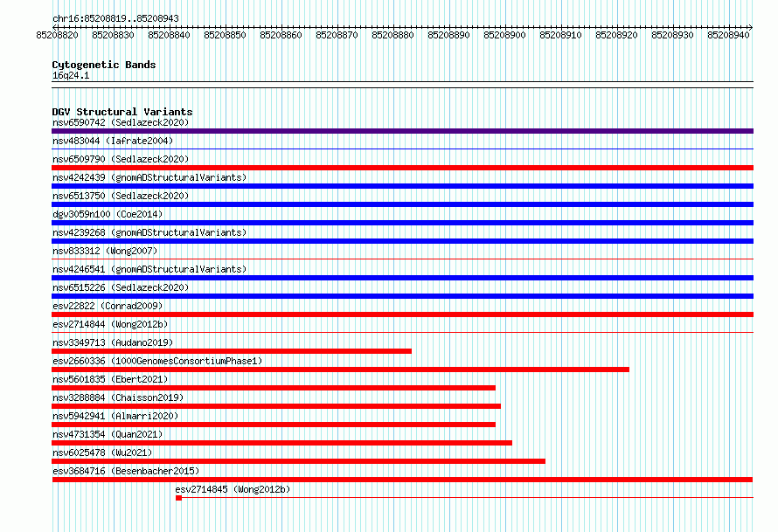Click ruler position 85208920
Image resolution: width=778 pixels, height=532 pixels.
[617, 35]
